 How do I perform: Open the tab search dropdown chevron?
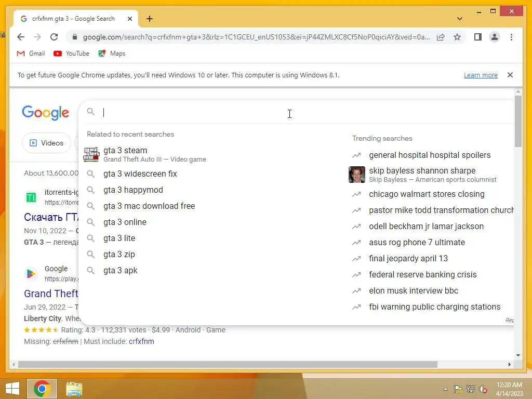coord(460,19)
